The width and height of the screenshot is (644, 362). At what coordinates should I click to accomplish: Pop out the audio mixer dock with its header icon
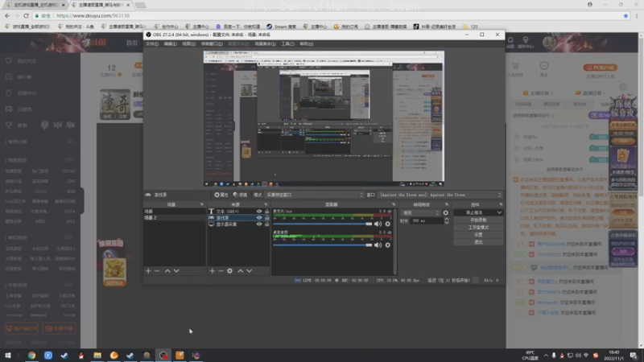pyautogui.click(x=394, y=204)
